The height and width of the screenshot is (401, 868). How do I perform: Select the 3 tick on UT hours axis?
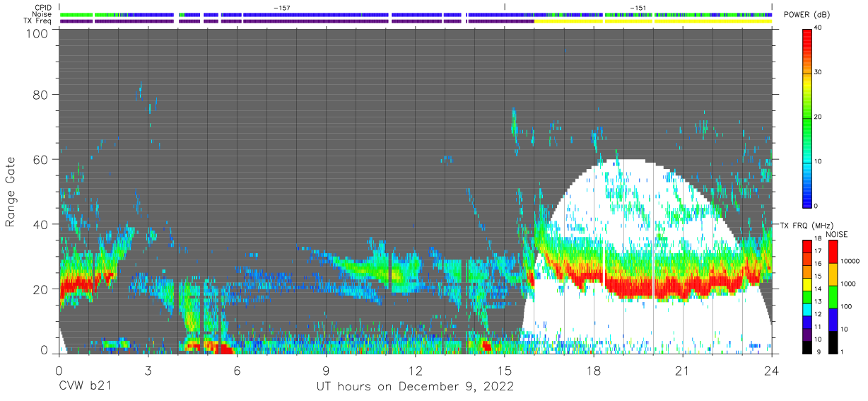point(148,370)
